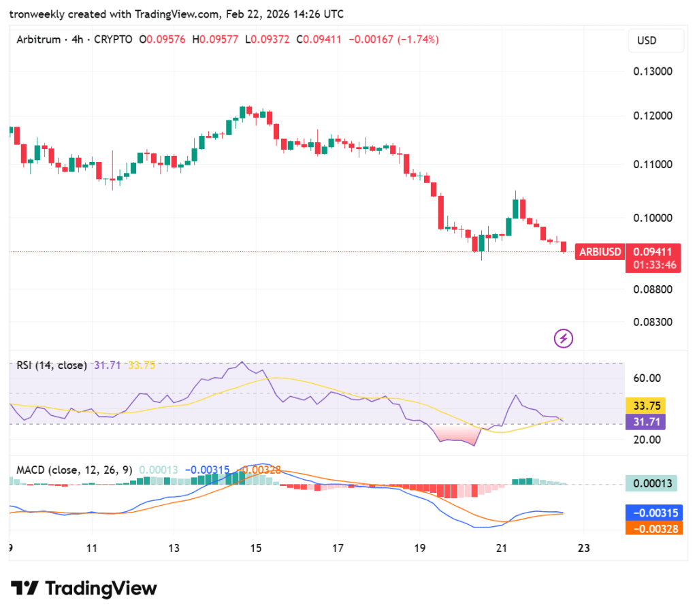
Task: Click date 21 on the time axis
Action: coord(502,549)
